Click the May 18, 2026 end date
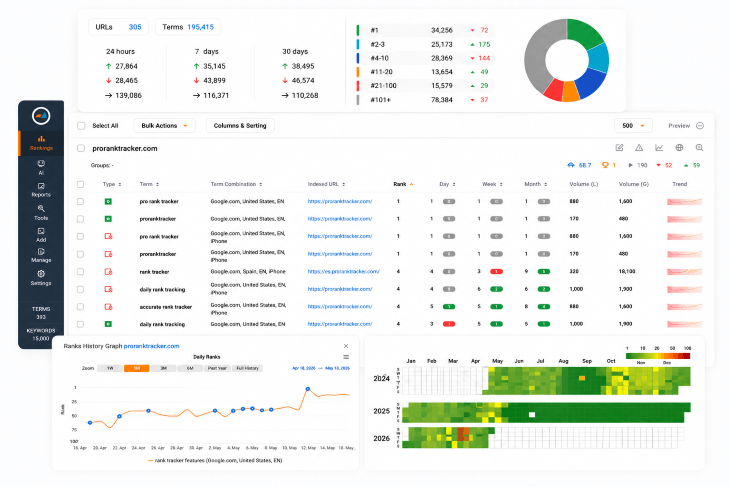Viewport: 730px width, 487px height. (x=337, y=368)
